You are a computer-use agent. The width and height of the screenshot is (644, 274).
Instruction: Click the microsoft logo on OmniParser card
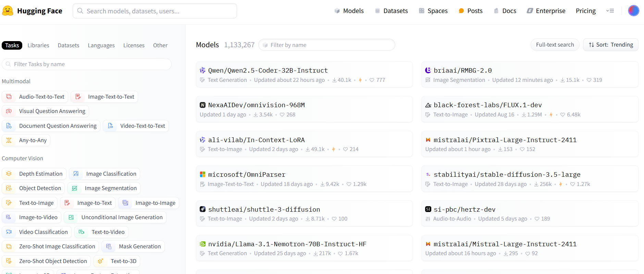202,174
